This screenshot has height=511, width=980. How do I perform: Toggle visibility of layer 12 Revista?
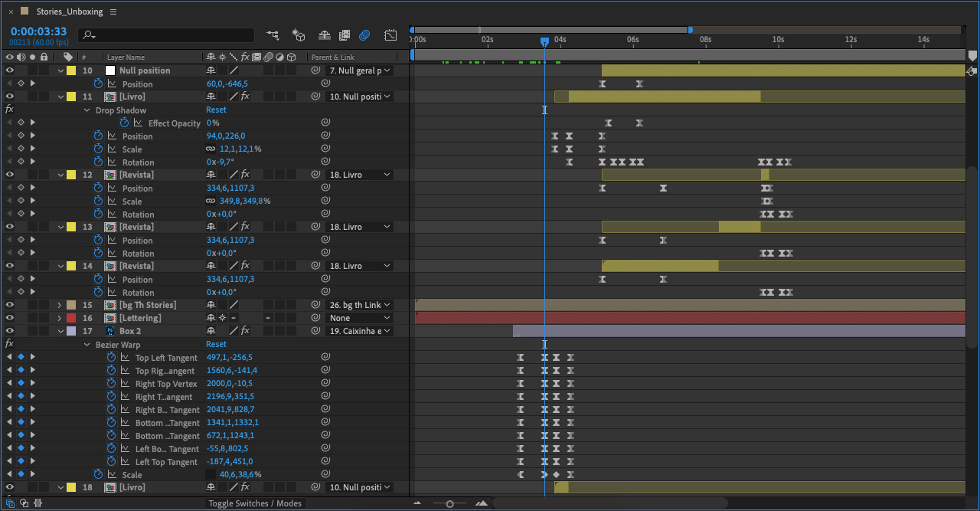pos(10,175)
